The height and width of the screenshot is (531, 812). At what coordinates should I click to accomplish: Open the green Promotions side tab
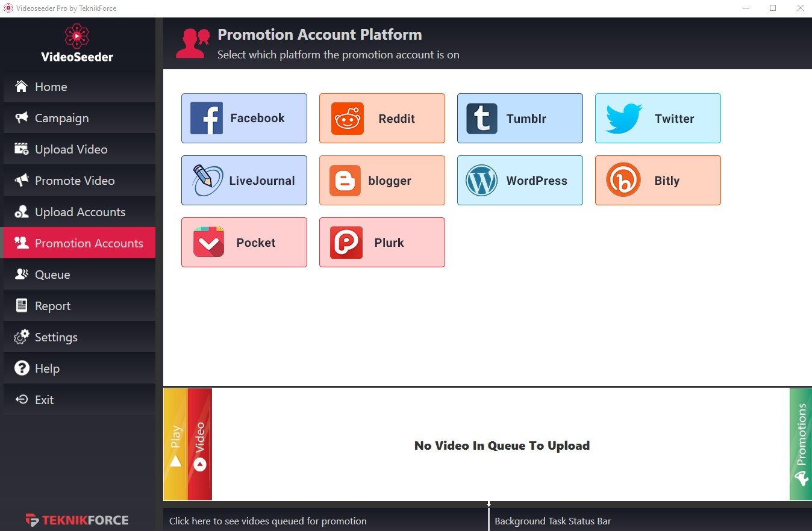801,444
